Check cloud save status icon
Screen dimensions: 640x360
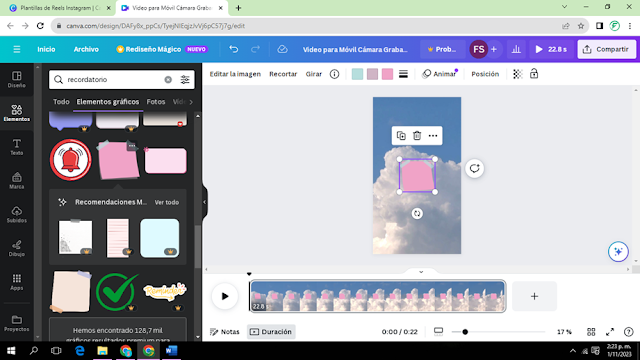[282, 49]
